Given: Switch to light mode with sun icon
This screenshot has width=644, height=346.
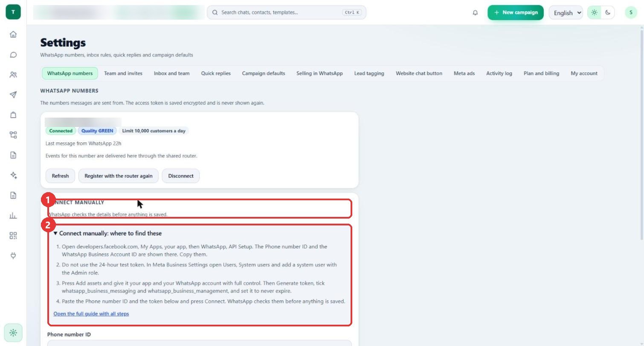Looking at the screenshot, I should click(x=594, y=12).
